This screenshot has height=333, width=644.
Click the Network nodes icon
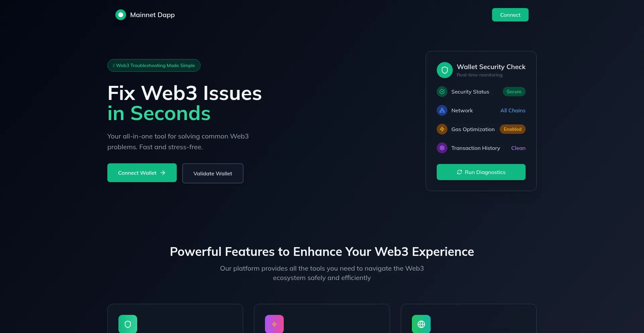[x=442, y=110]
